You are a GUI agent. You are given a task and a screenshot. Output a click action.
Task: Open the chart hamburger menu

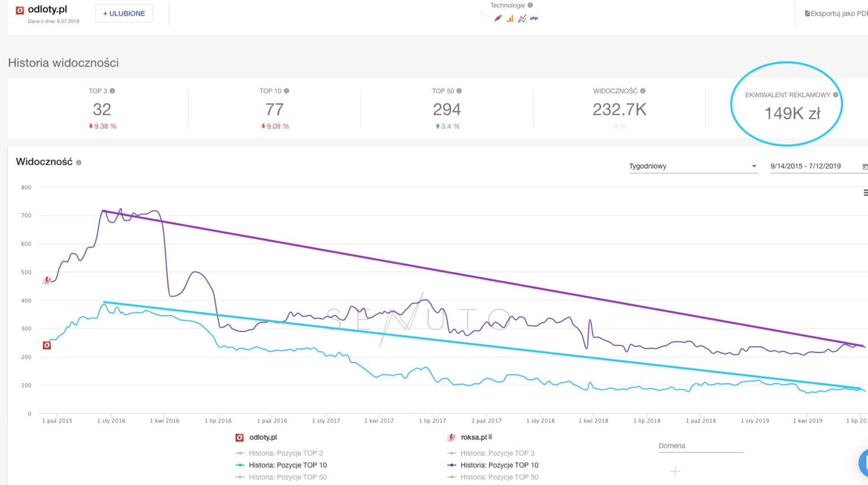coord(865,193)
